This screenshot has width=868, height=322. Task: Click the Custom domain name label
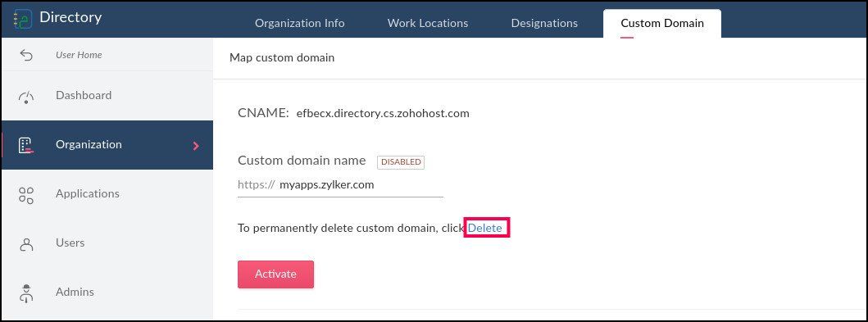coord(302,161)
